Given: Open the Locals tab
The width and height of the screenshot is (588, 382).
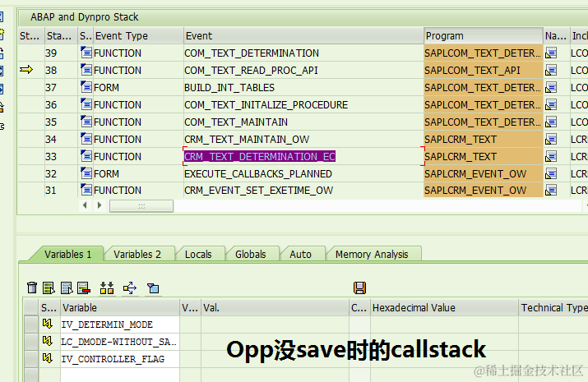Looking at the screenshot, I should (x=198, y=255).
